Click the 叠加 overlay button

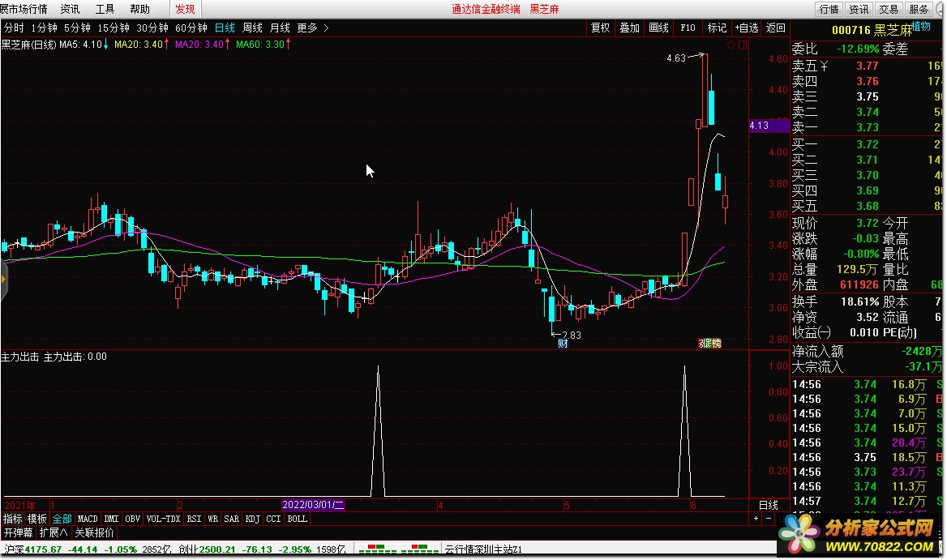pos(629,28)
